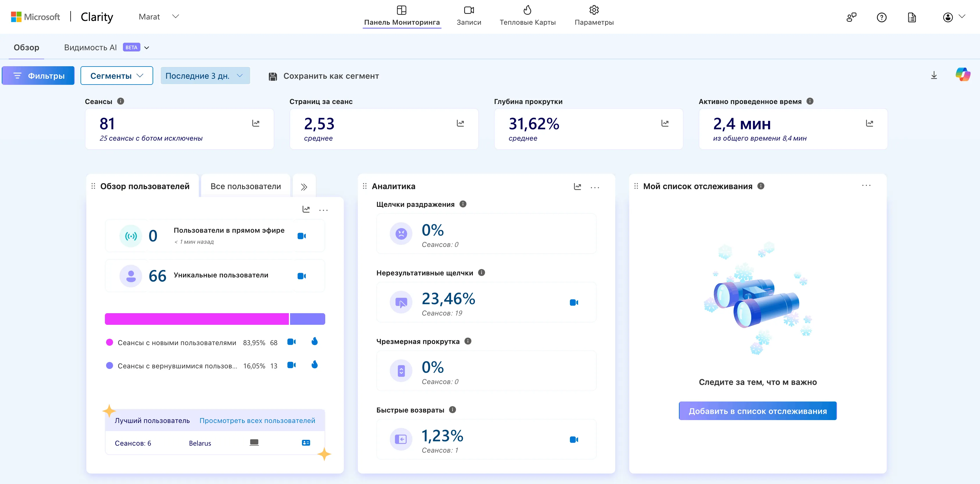Switch to the Записи recordings tab
The height and width of the screenshot is (484, 980).
(469, 16)
